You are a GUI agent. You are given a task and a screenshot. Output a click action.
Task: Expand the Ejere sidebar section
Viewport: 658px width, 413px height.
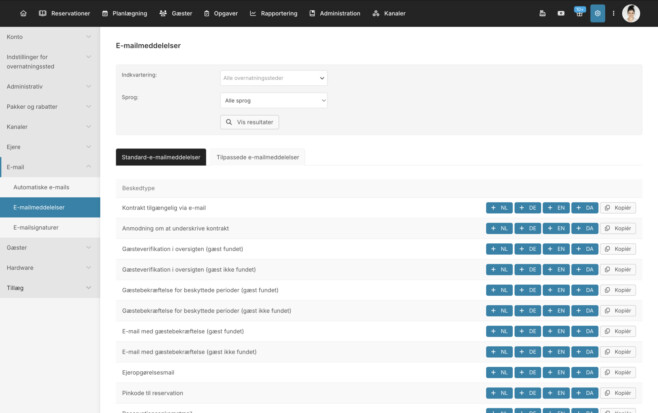(50, 147)
